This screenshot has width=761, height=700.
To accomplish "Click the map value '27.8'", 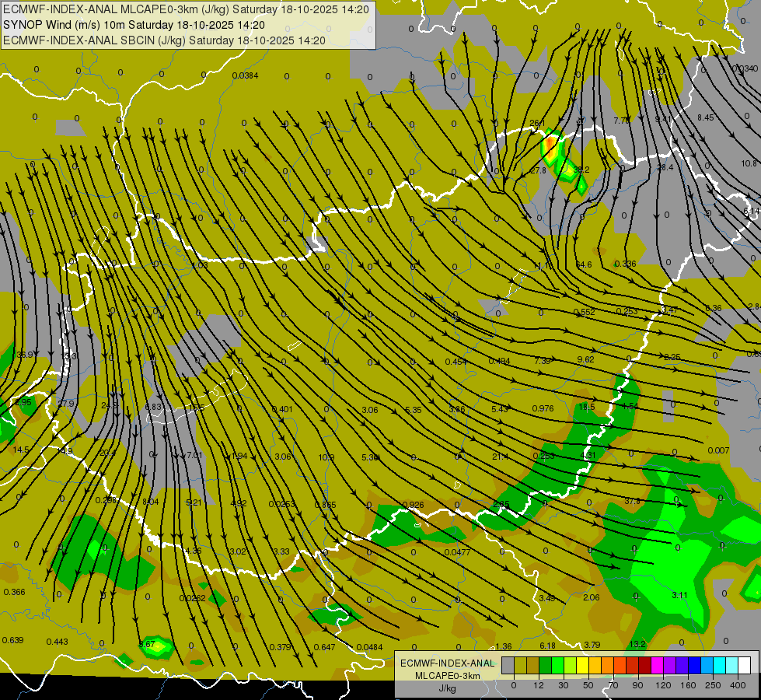I will pyautogui.click(x=538, y=170).
